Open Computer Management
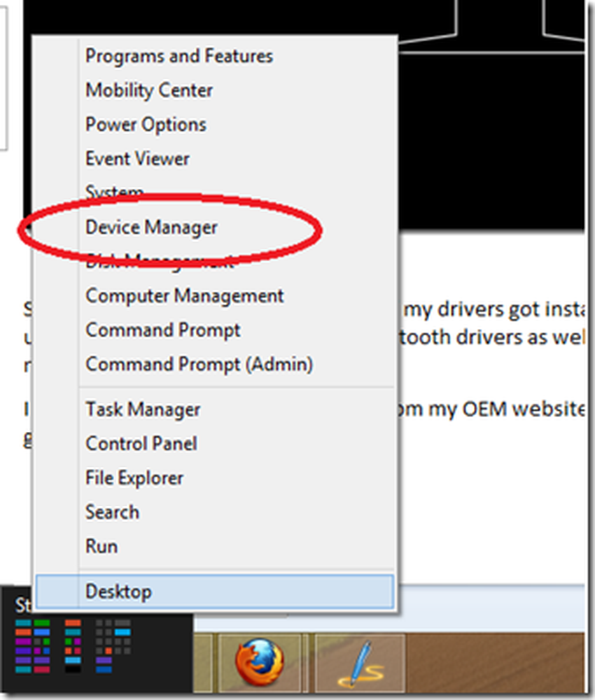595x700 pixels. (185, 295)
